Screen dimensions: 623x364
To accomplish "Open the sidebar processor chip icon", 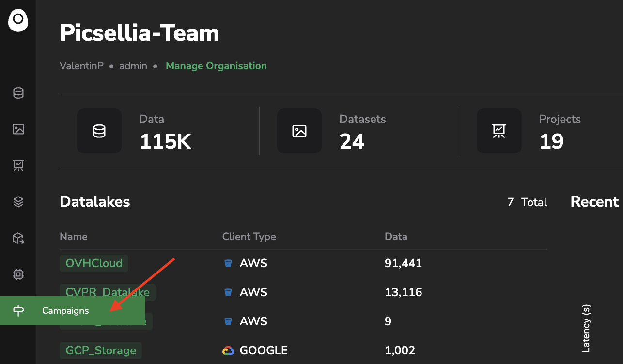I will 18,274.
